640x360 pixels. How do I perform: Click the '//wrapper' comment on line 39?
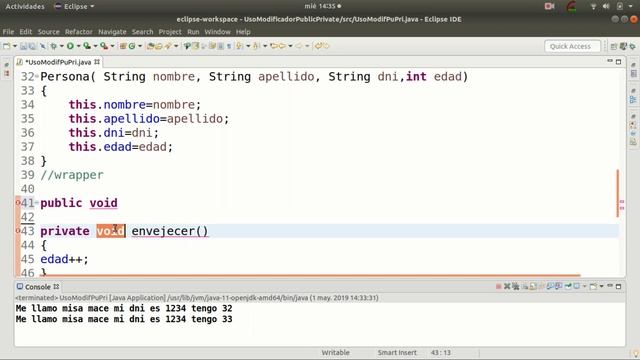point(72,175)
